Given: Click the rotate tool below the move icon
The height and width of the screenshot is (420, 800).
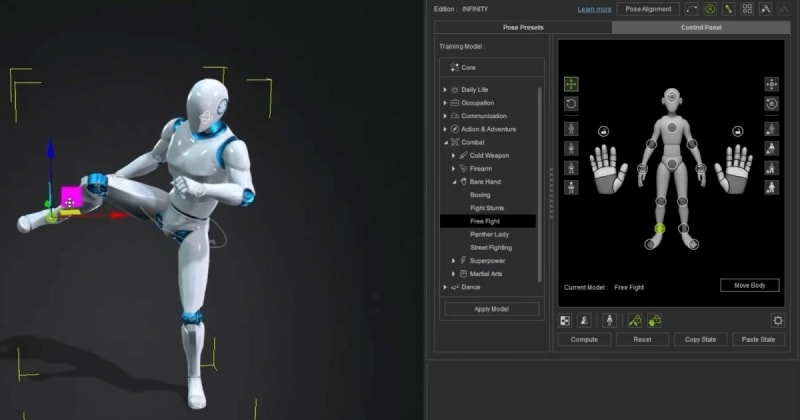Looking at the screenshot, I should tap(571, 104).
